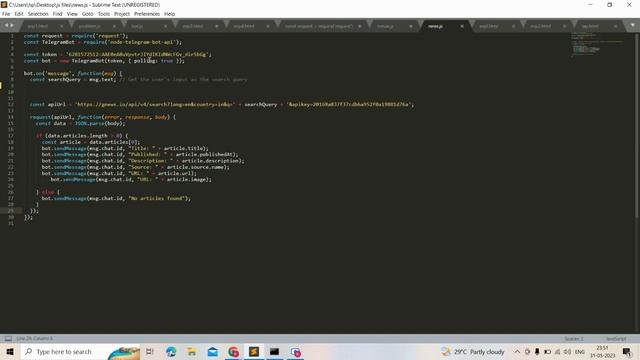The width and height of the screenshot is (640, 360).
Task: Click the Sublime Text taskbar icon
Action: [254, 351]
